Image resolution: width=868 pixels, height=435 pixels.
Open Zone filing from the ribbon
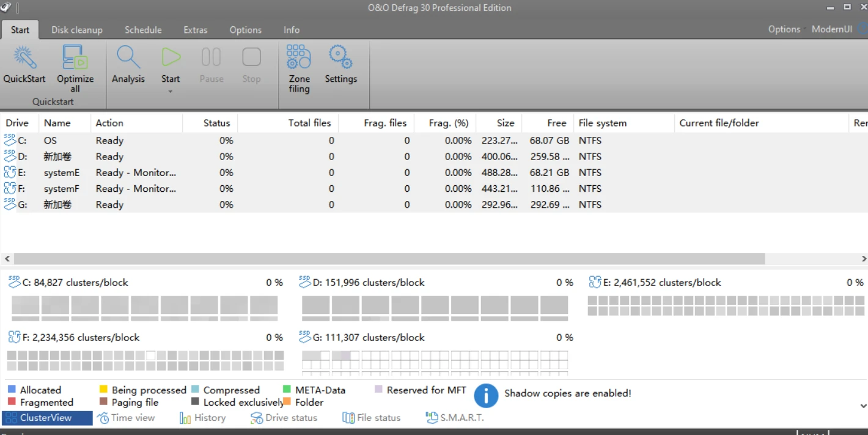coord(299,57)
